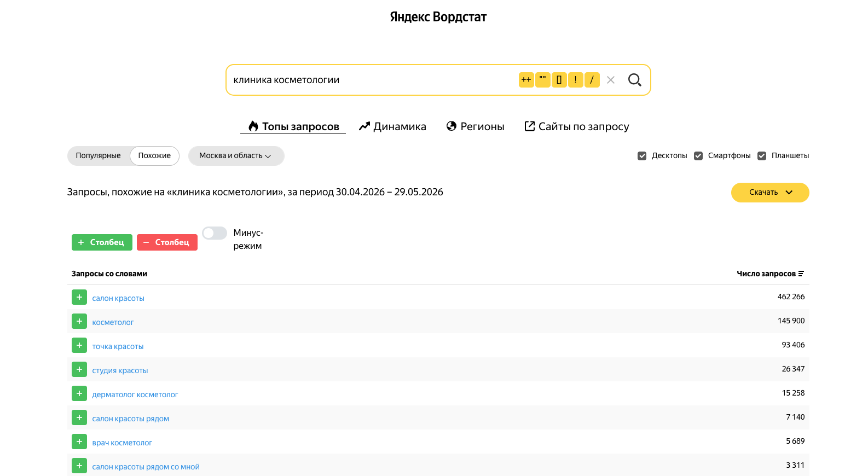Screen dimensions: 868x476
Task: Add 'салон красоты рядом' with its plus button
Action: click(x=79, y=417)
